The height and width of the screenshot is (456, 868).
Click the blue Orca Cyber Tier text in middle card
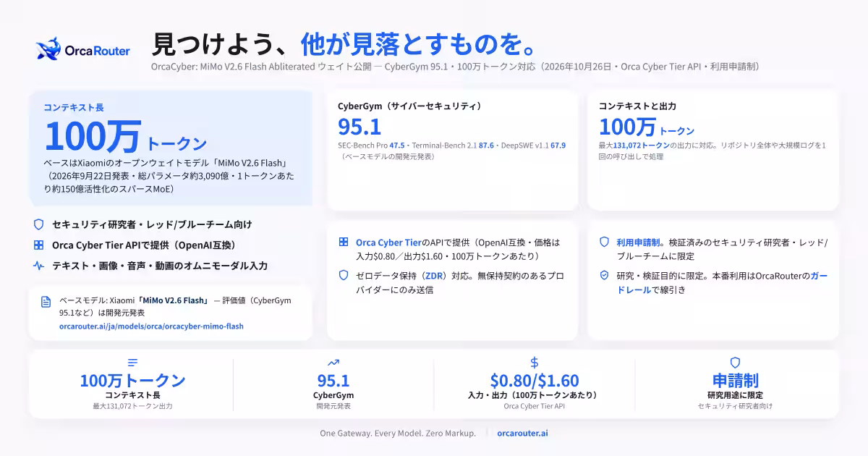389,242
